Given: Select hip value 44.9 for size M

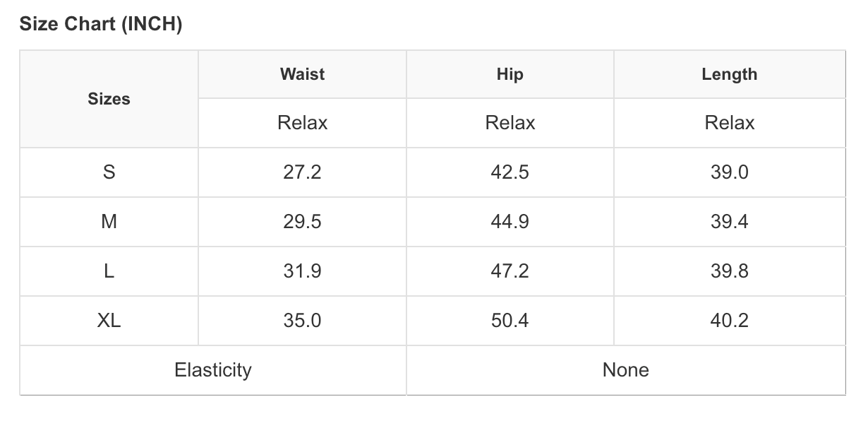Looking at the screenshot, I should (x=510, y=222).
